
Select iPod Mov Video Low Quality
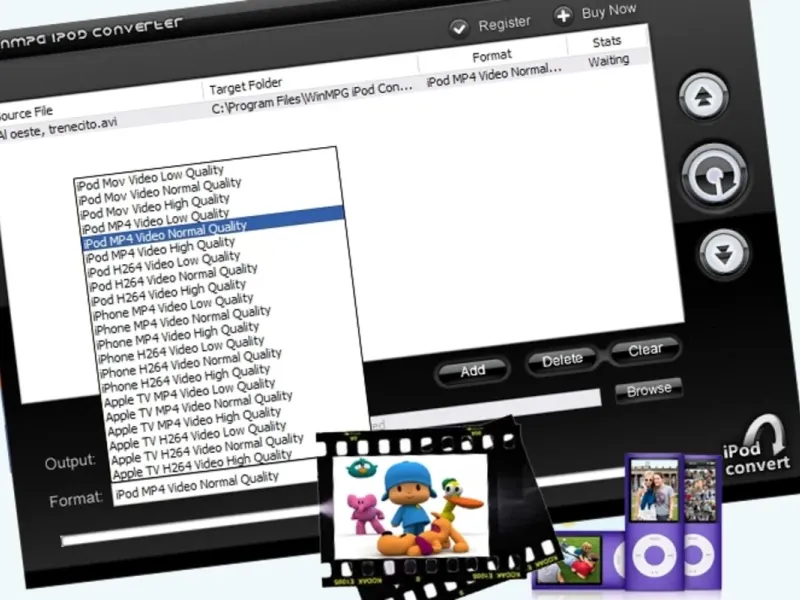click(x=151, y=177)
